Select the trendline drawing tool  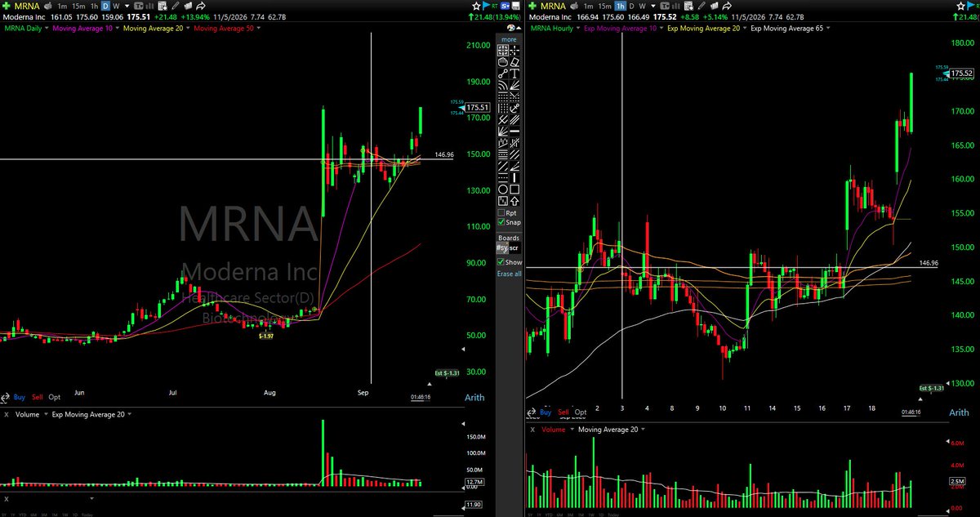point(502,74)
